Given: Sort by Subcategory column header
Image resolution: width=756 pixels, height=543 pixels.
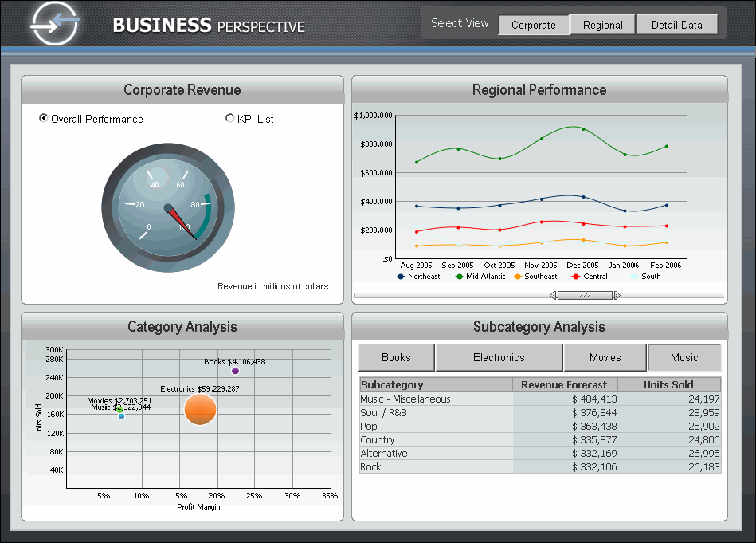Looking at the screenshot, I should 436,384.
